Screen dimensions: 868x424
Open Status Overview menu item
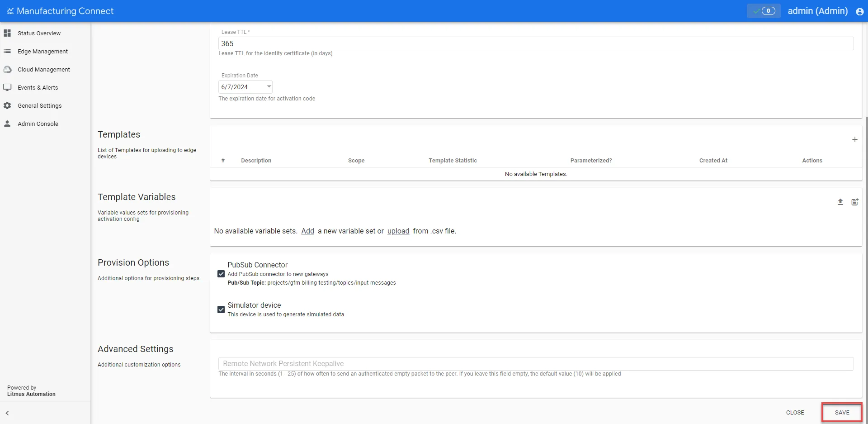click(39, 33)
